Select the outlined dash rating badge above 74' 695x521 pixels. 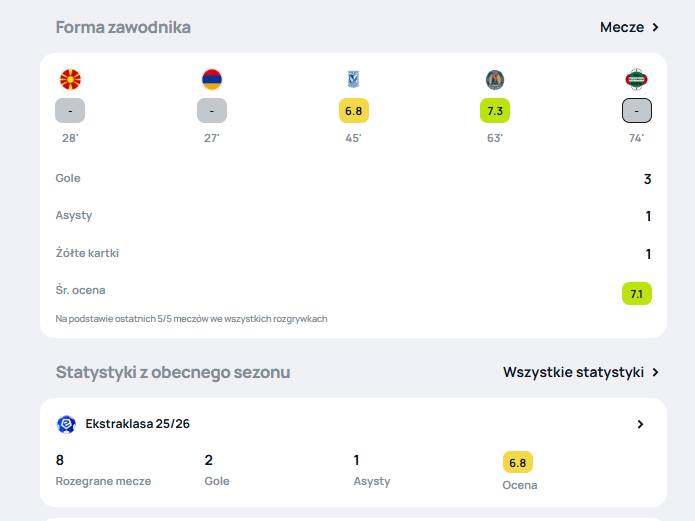click(636, 110)
